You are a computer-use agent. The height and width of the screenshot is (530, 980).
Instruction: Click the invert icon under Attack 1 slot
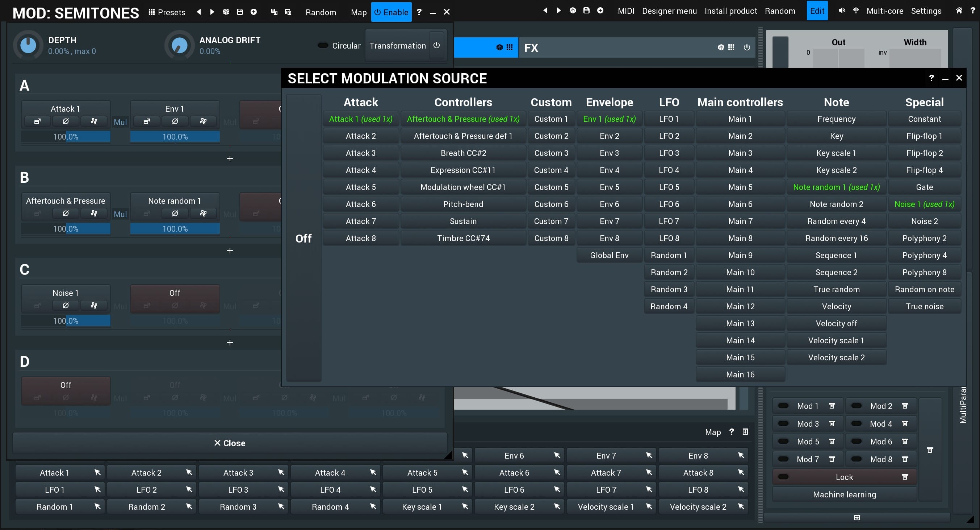pyautogui.click(x=66, y=121)
